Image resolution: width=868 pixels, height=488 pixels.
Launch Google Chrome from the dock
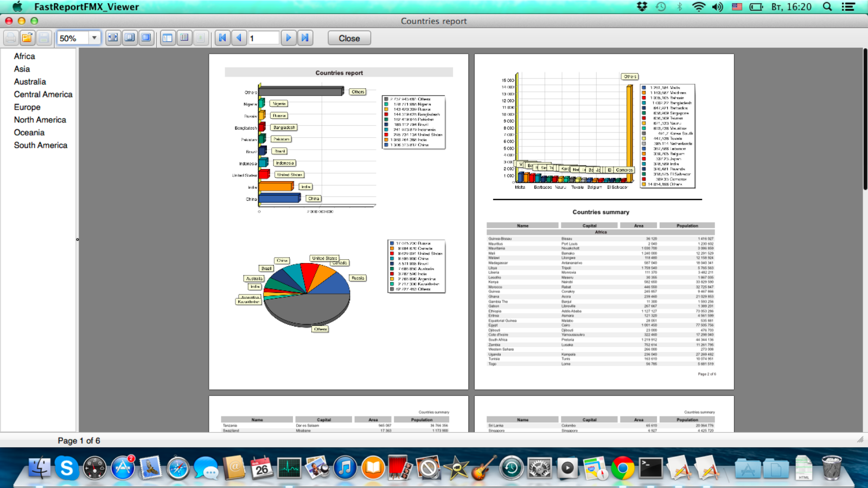622,468
